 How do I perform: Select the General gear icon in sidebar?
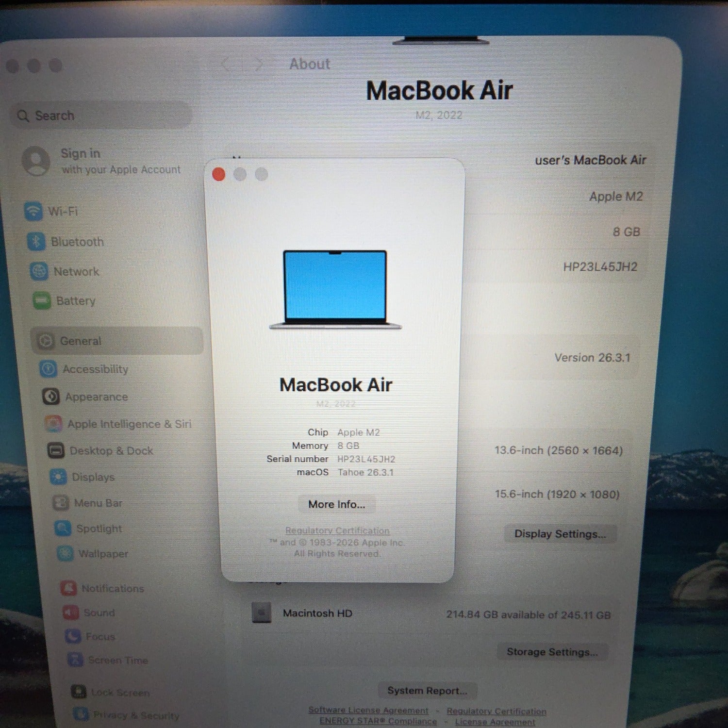46,341
